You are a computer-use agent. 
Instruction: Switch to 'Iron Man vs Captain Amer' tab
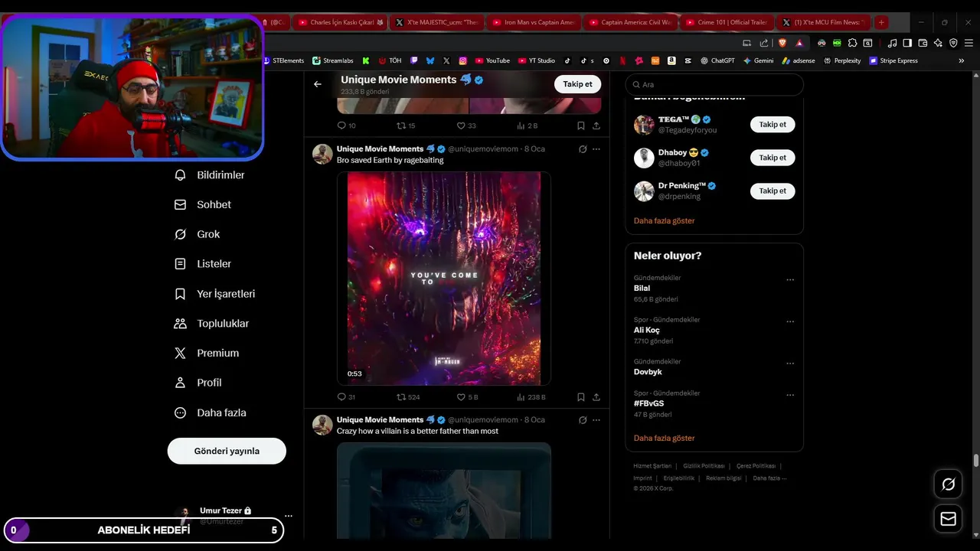(533, 22)
